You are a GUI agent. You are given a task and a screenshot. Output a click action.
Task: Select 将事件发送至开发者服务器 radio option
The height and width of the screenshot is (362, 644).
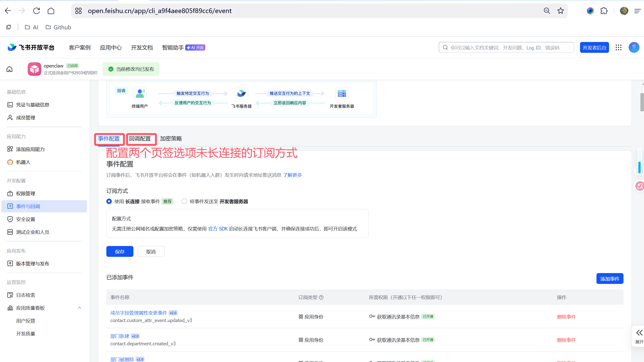184,202
